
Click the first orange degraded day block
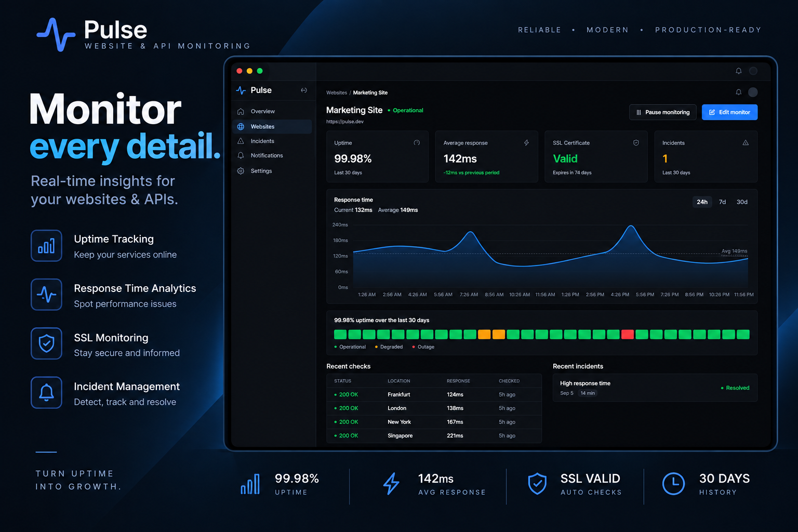(484, 335)
